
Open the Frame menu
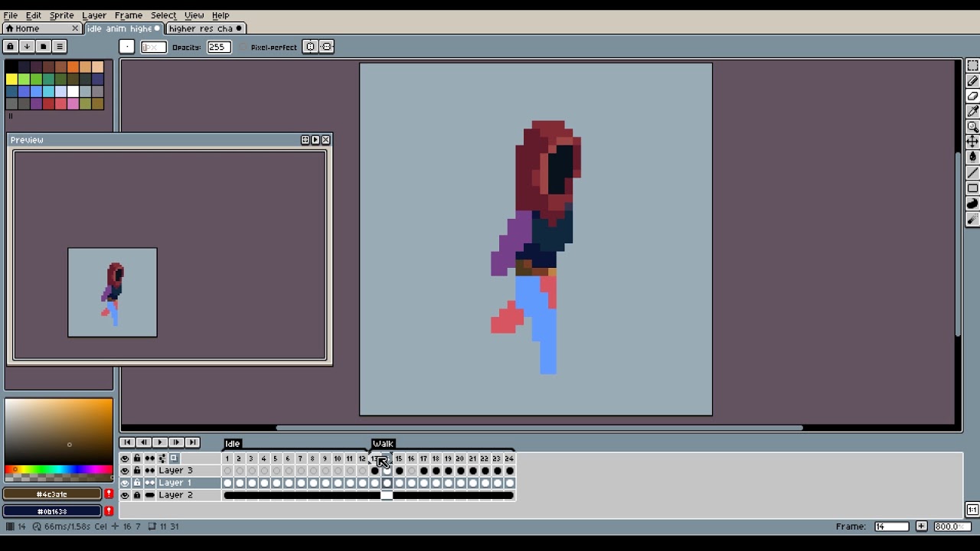(x=129, y=15)
